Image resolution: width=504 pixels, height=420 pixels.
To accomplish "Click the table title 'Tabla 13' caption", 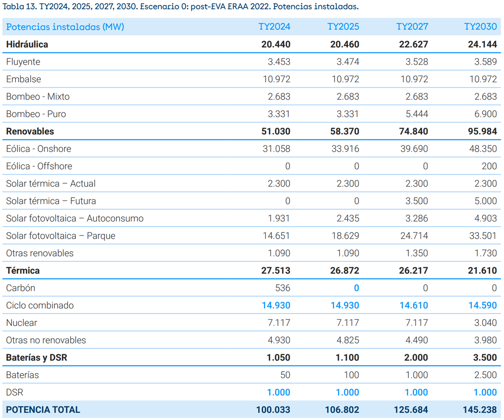I will point(180,7).
